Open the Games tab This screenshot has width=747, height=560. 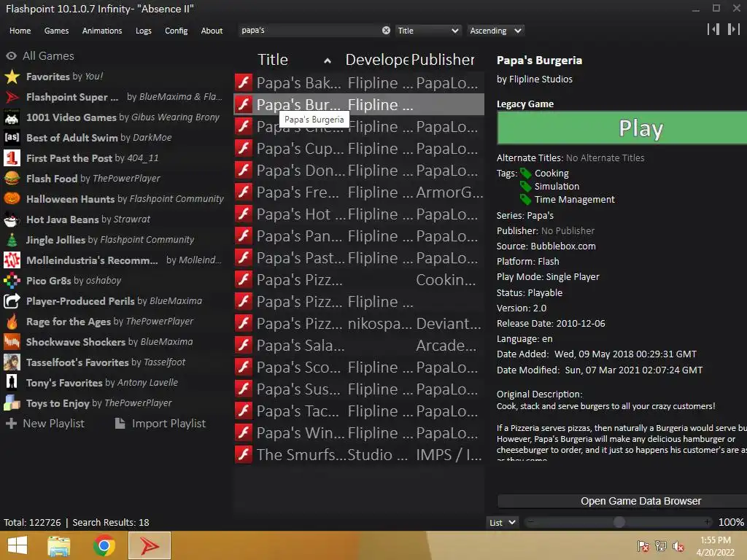pos(56,31)
